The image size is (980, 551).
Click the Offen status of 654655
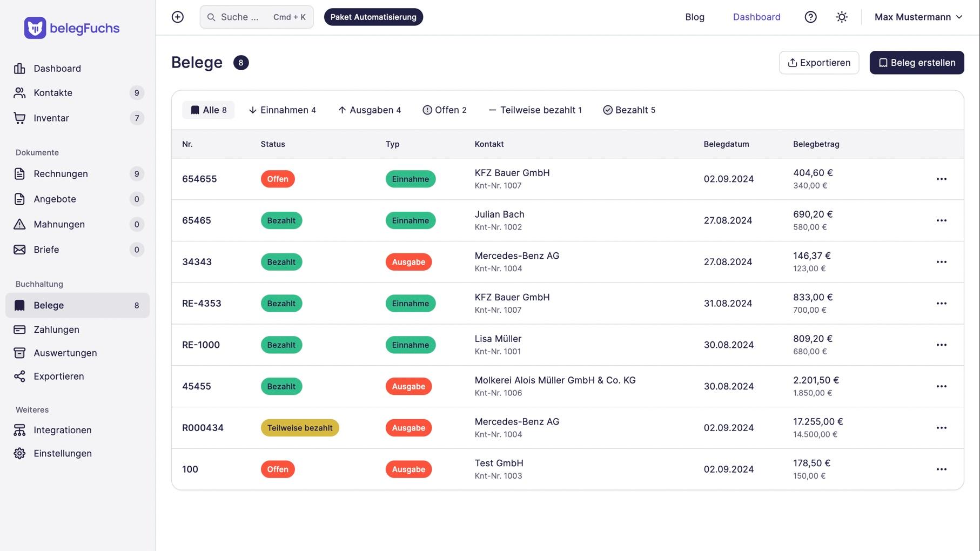(278, 179)
